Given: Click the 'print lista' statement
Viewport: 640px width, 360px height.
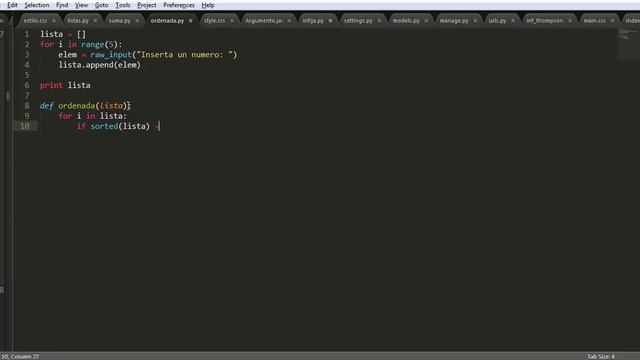Looking at the screenshot, I should [x=65, y=85].
